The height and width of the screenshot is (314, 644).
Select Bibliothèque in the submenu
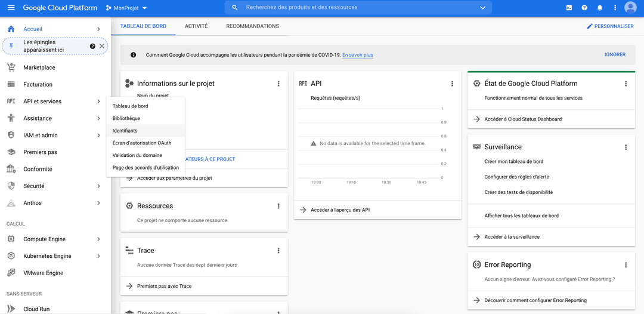click(x=146, y=118)
